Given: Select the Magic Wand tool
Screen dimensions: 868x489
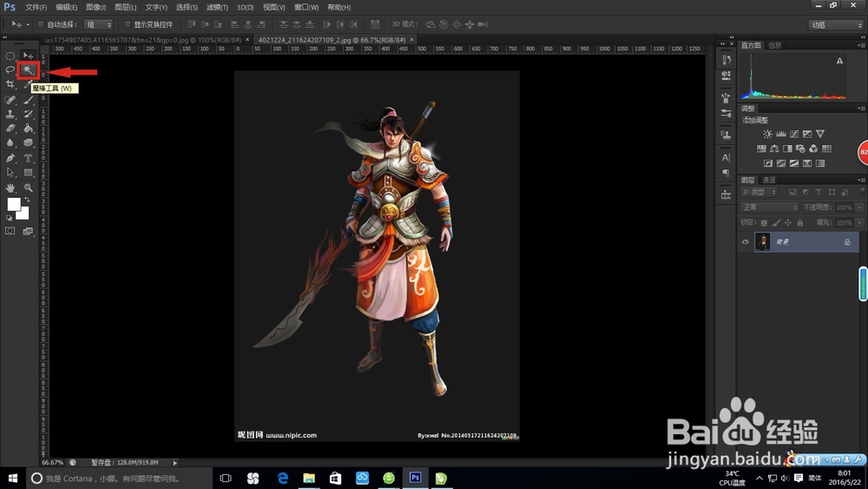Looking at the screenshot, I should (28, 69).
